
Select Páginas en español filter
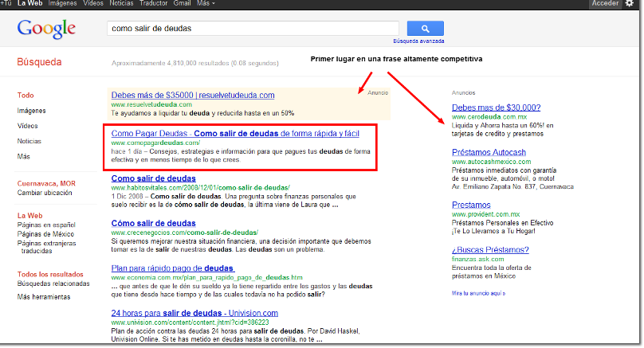pyautogui.click(x=46, y=225)
